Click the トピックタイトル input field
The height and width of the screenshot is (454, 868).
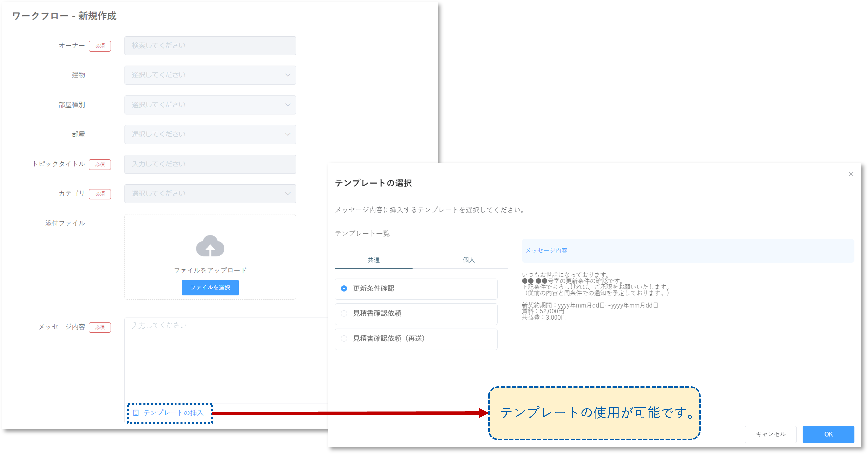(210, 164)
